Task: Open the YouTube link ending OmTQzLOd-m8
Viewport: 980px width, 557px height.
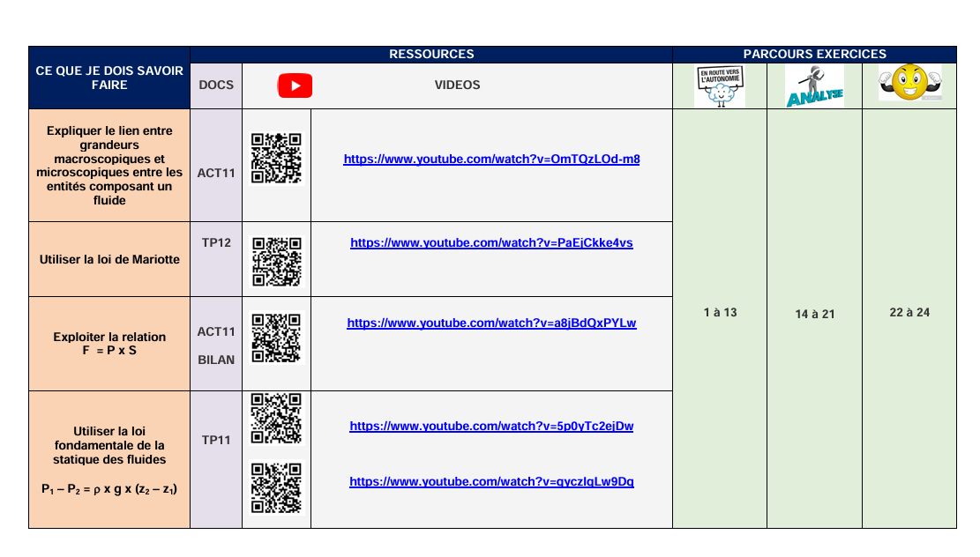Action: click(x=491, y=160)
